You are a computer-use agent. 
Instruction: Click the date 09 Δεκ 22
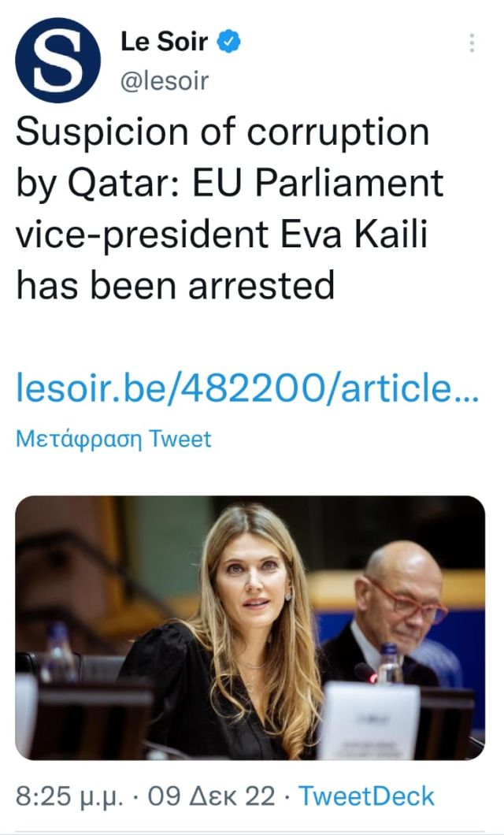(x=212, y=796)
